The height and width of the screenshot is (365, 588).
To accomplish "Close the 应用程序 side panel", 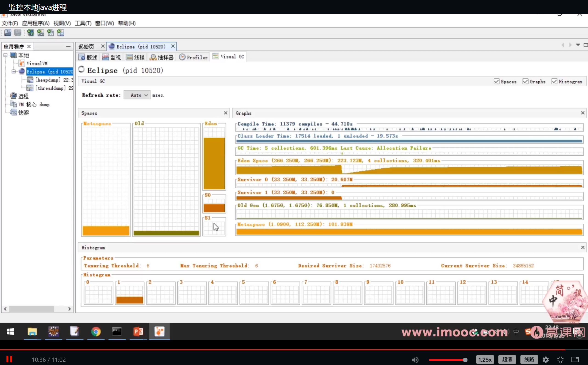I will pyautogui.click(x=29, y=46).
